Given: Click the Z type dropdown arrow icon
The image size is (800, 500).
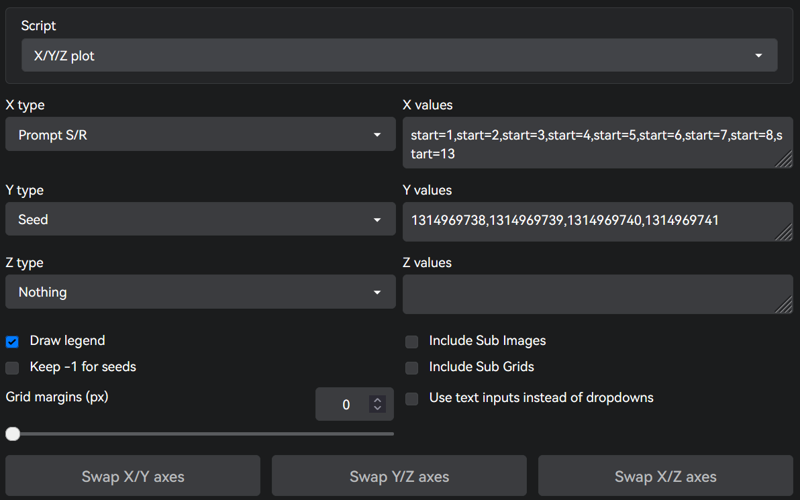Looking at the screenshot, I should 377,293.
